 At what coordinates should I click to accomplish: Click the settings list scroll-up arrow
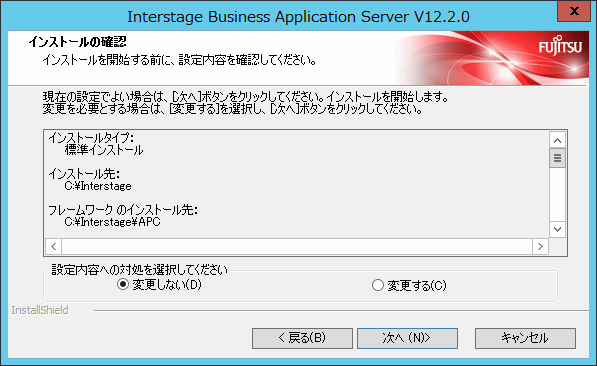[557, 141]
